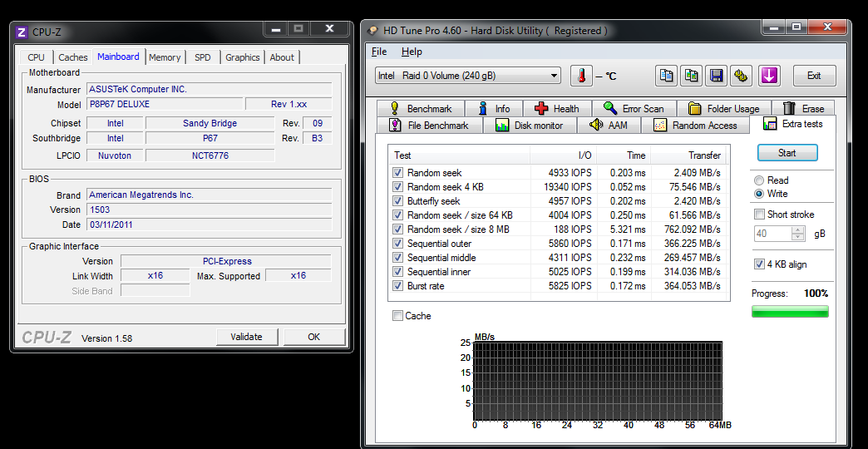Switch to the Folder Usage tab

726,109
